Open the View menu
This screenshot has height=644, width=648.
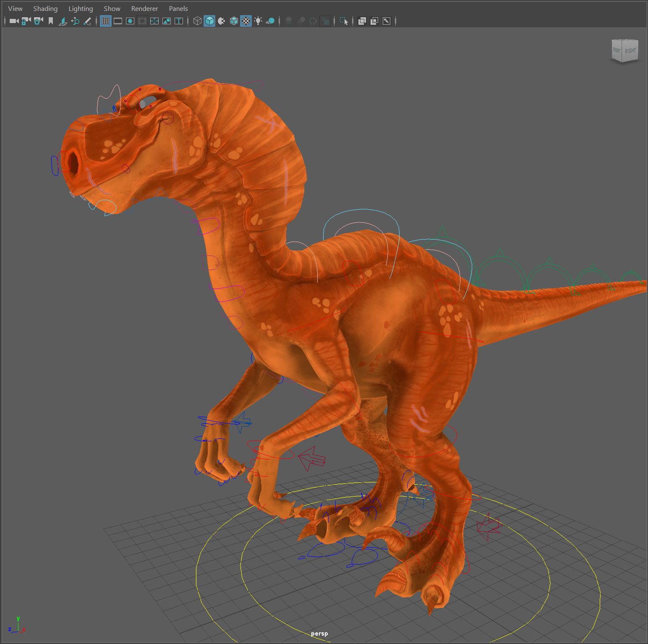point(16,8)
